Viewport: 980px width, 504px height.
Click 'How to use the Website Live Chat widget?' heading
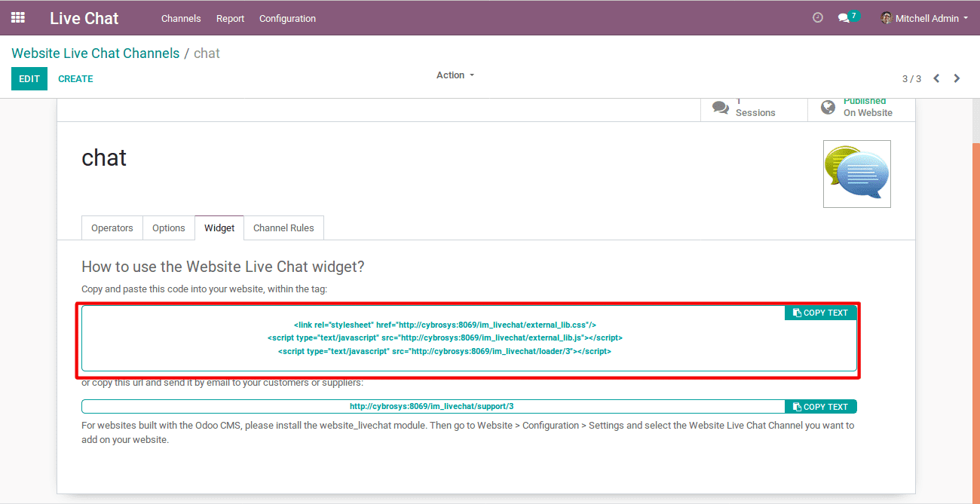click(223, 267)
